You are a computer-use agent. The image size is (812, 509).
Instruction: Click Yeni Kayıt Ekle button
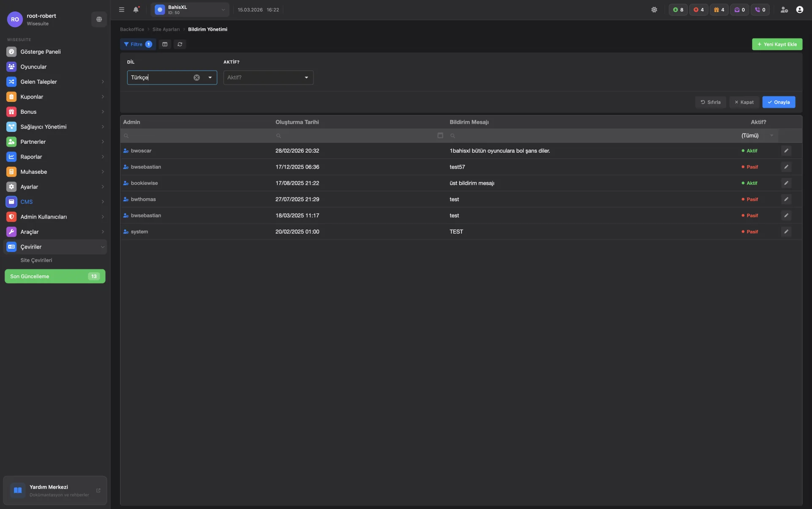coord(776,44)
